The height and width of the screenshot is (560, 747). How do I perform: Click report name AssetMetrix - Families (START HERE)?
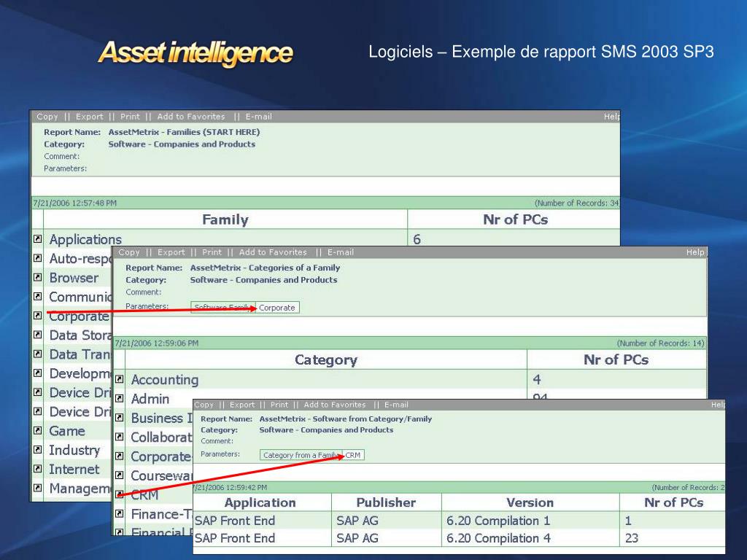pyautogui.click(x=184, y=132)
